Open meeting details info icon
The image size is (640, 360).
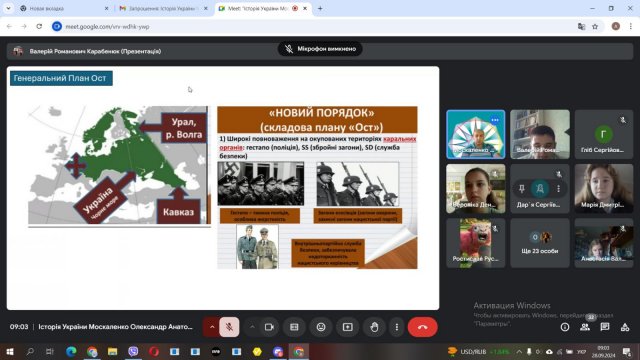[565, 327]
